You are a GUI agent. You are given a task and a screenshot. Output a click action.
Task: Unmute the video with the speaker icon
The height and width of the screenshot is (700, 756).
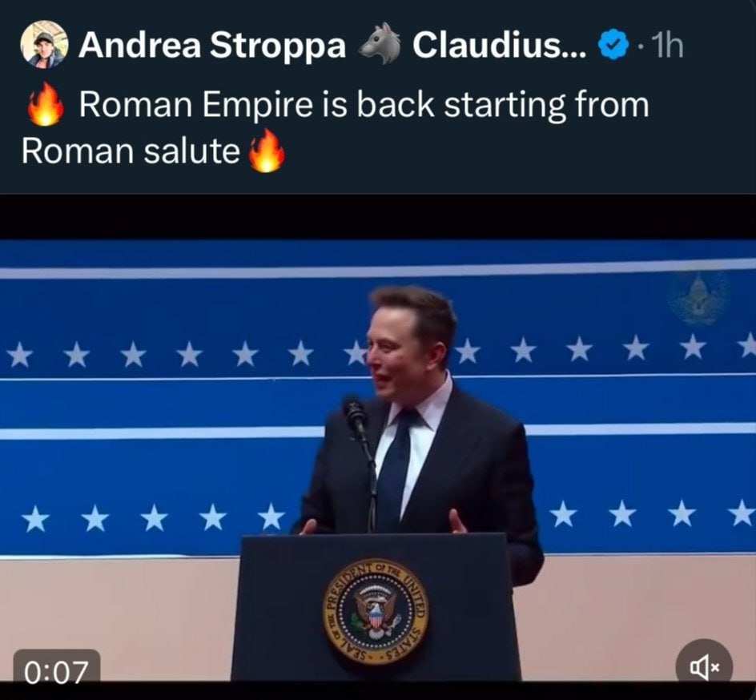click(x=704, y=666)
